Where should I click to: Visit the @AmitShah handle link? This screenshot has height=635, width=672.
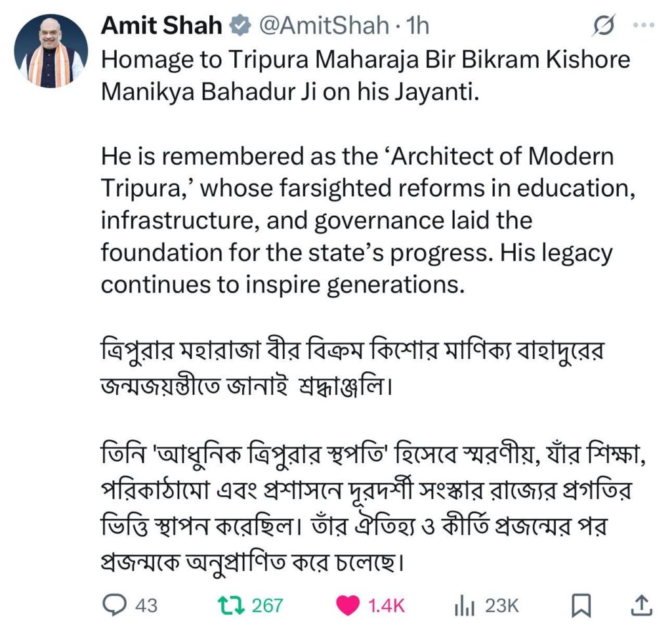[324, 26]
